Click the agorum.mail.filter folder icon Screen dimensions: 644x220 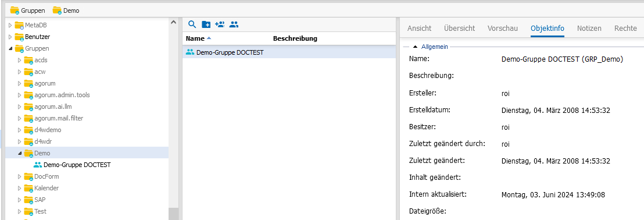28,118
